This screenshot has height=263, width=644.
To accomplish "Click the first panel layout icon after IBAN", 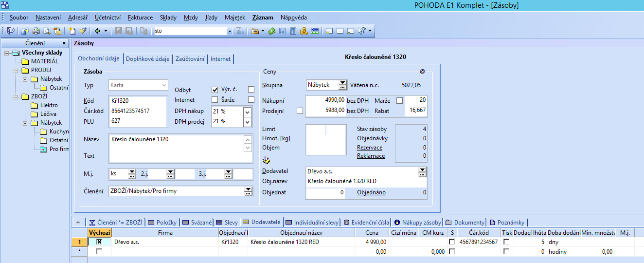I will [329, 31].
